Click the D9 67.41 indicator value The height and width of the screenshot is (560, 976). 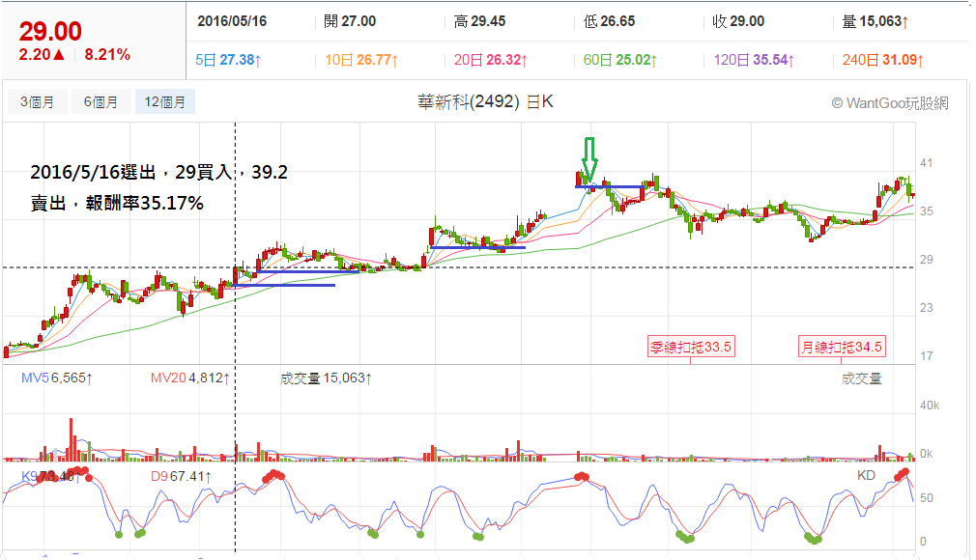point(181,477)
